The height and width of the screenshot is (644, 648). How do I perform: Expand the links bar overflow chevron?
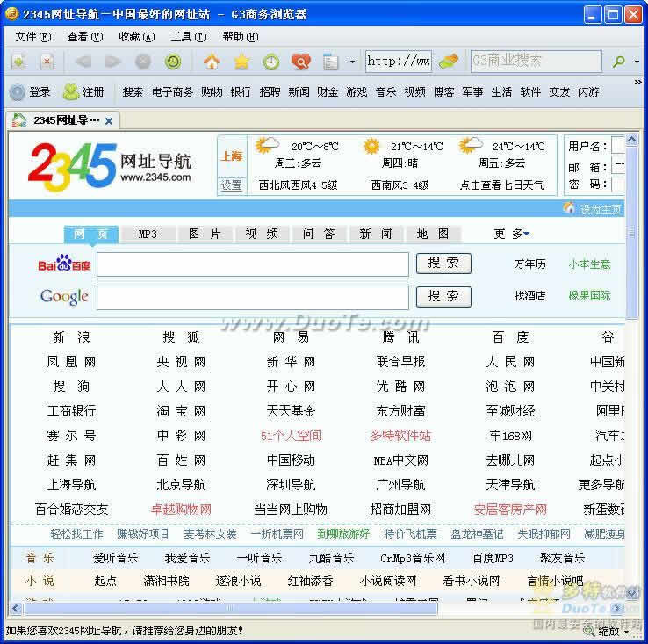[x=638, y=83]
